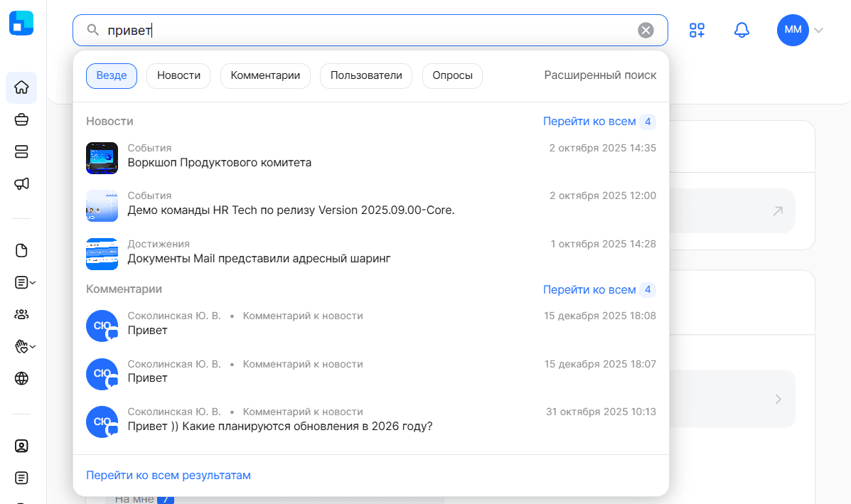This screenshot has width=851, height=504.
Task: Switch to the Опросы filter
Action: coord(452,75)
